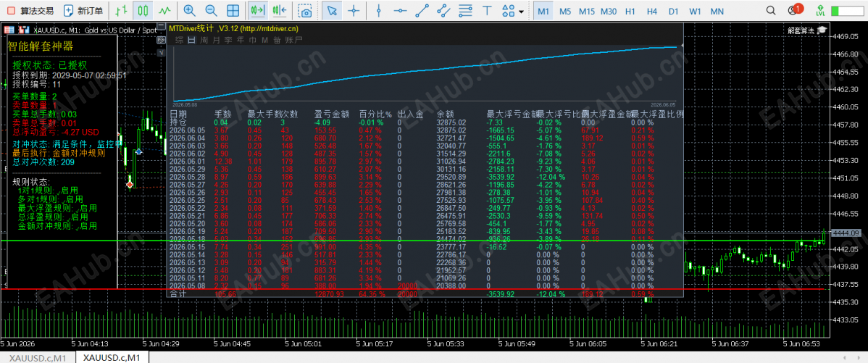Select the equidistant channel tool
Screen dimensions: 868x363
[443, 11]
